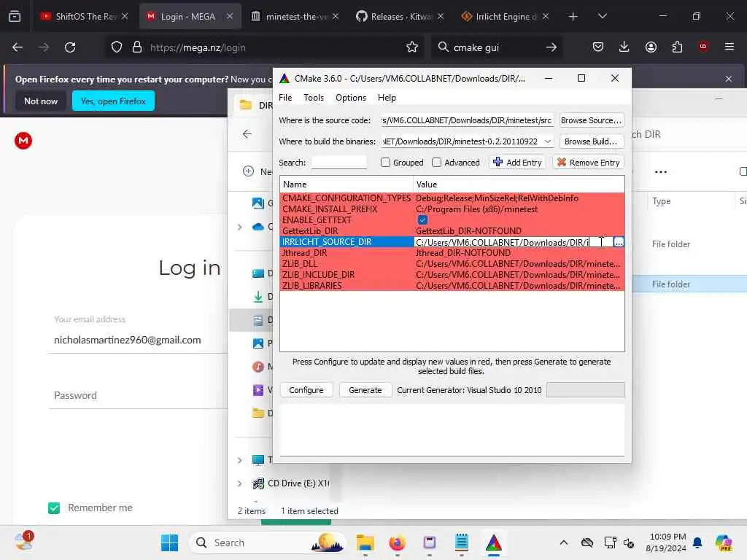
Task: Open the notification bell in system tray
Action: point(697,542)
